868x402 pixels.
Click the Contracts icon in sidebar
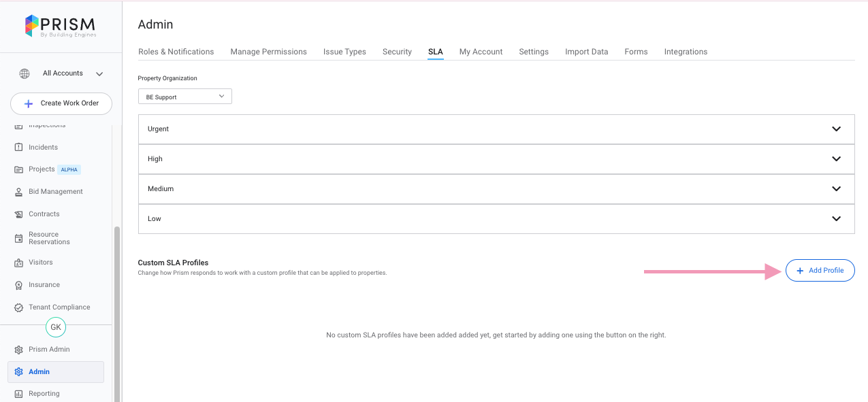coord(19,214)
